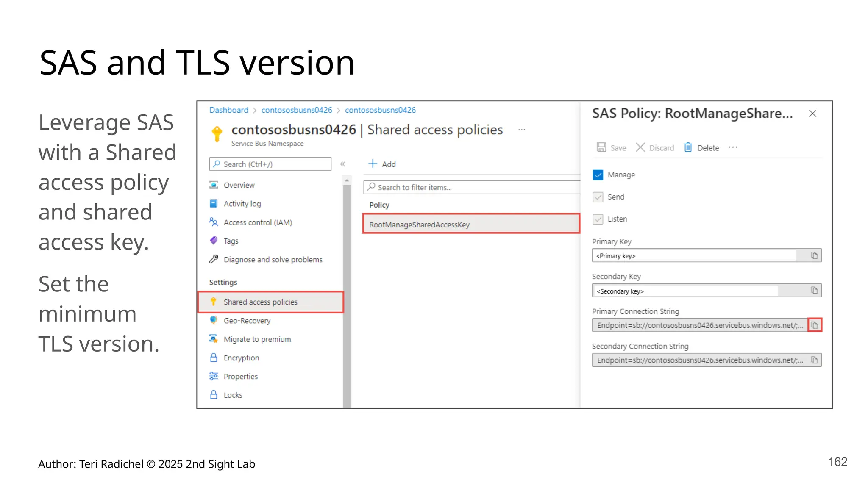Copy the Primary Key
This screenshot has width=868, height=488.
[814, 255]
